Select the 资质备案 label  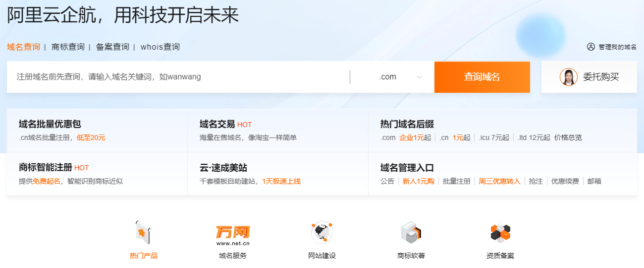tap(500, 256)
